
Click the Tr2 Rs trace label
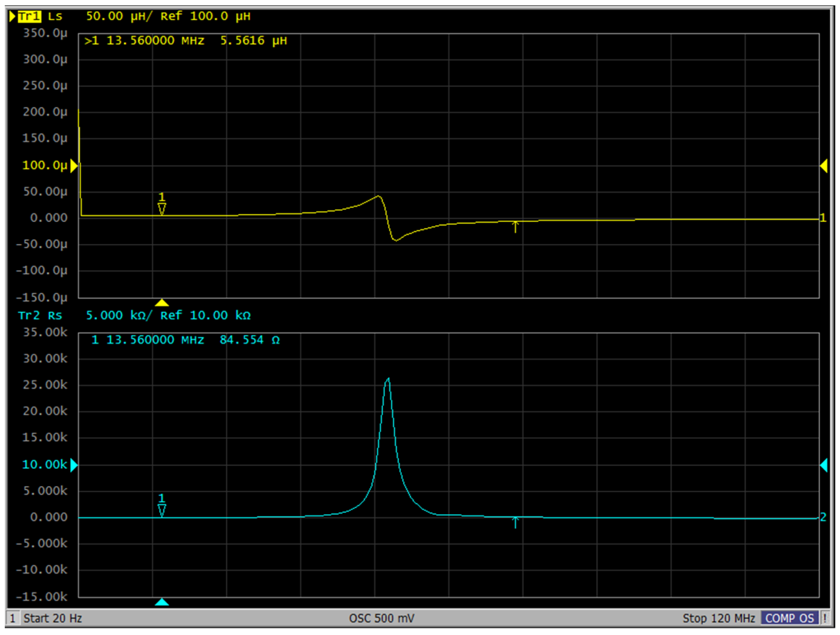(40, 315)
